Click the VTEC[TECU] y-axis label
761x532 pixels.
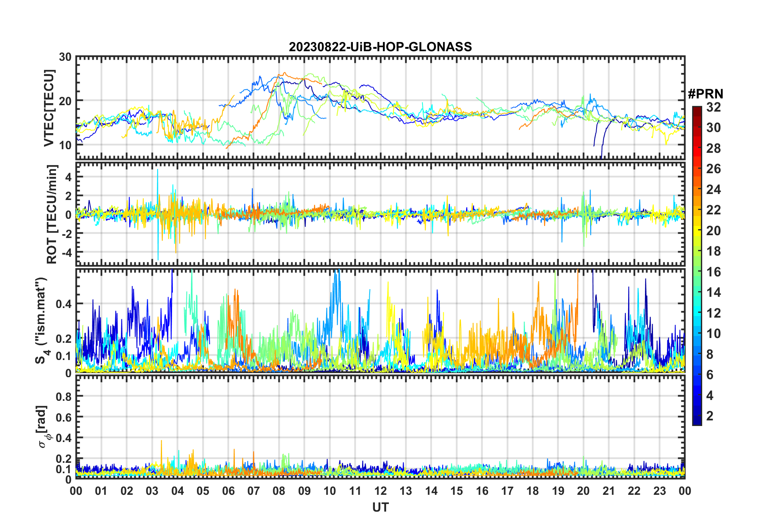click(x=49, y=108)
